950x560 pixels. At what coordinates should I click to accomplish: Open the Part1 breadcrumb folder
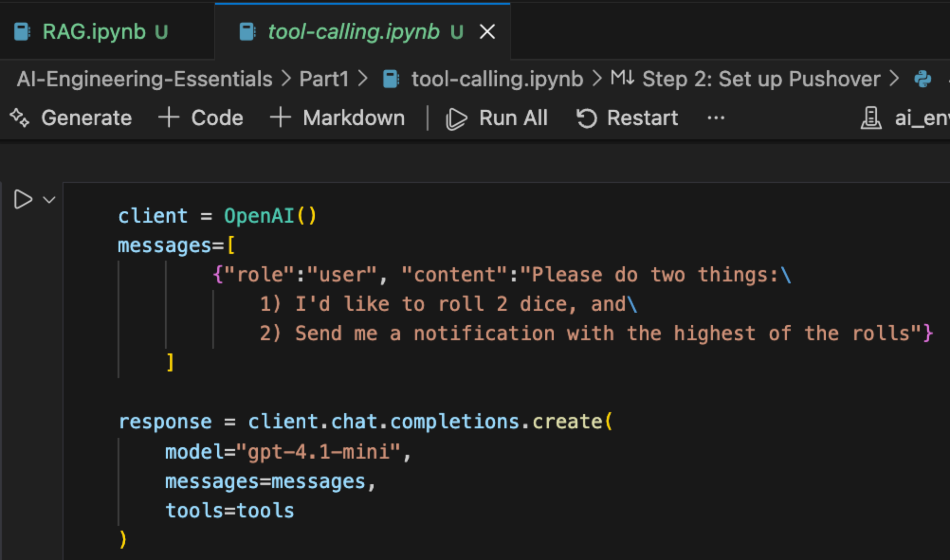(x=324, y=79)
